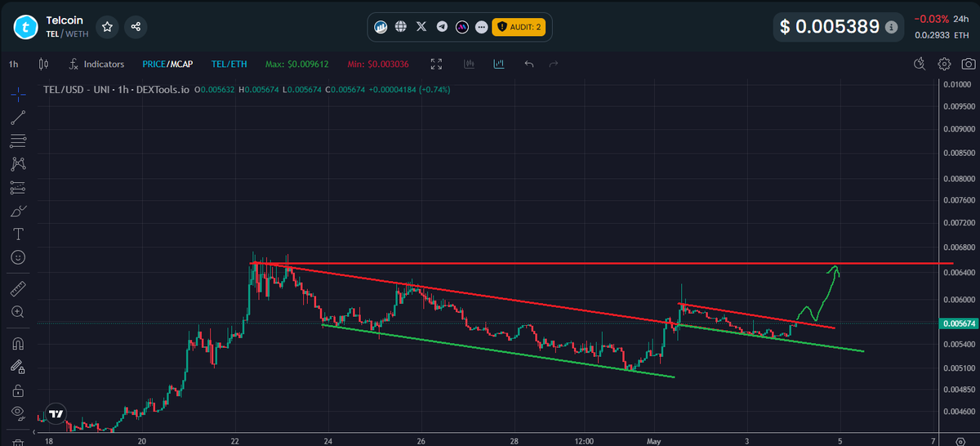Show more links via ellipsis icon
The width and height of the screenshot is (980, 446).
click(x=481, y=27)
